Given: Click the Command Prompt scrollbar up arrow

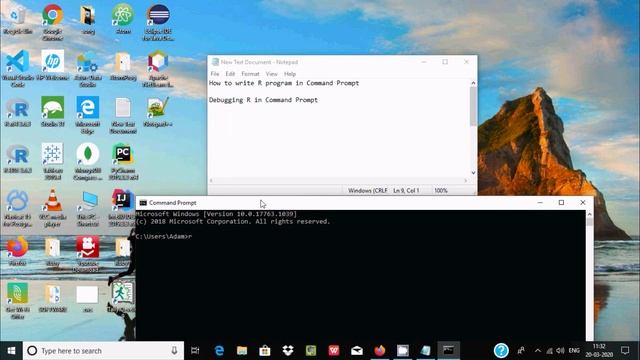Looking at the screenshot, I should tap(589, 214).
